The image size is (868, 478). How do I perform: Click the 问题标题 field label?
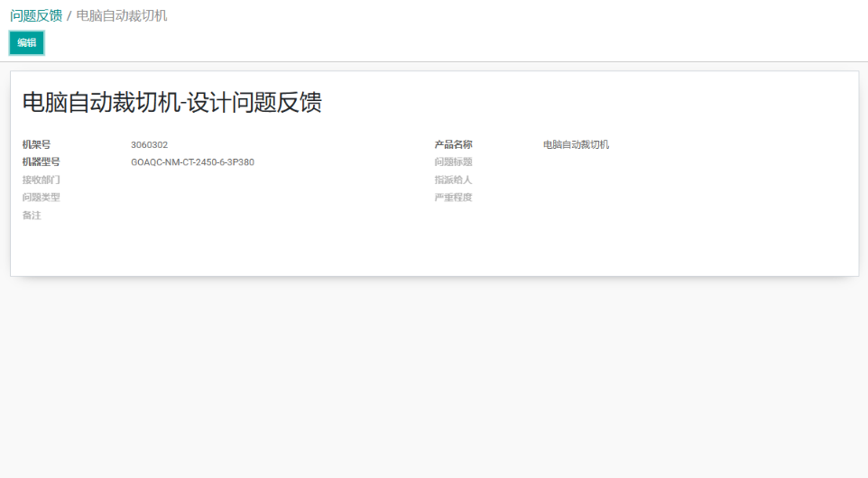click(453, 162)
